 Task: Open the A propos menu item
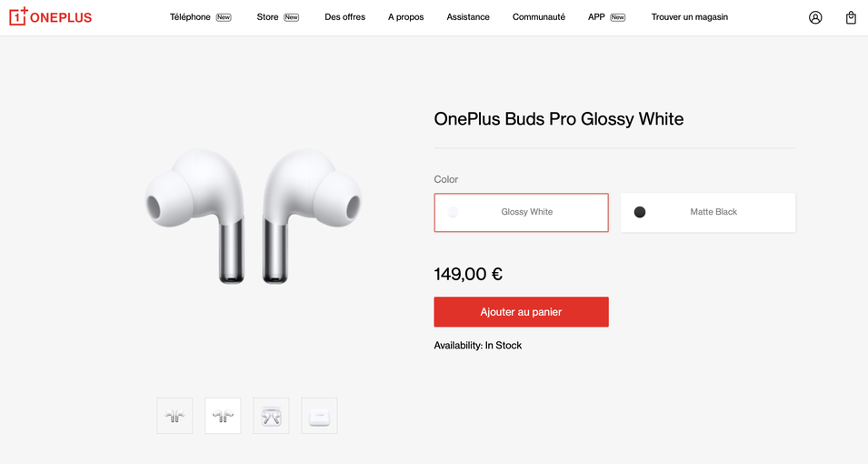405,17
